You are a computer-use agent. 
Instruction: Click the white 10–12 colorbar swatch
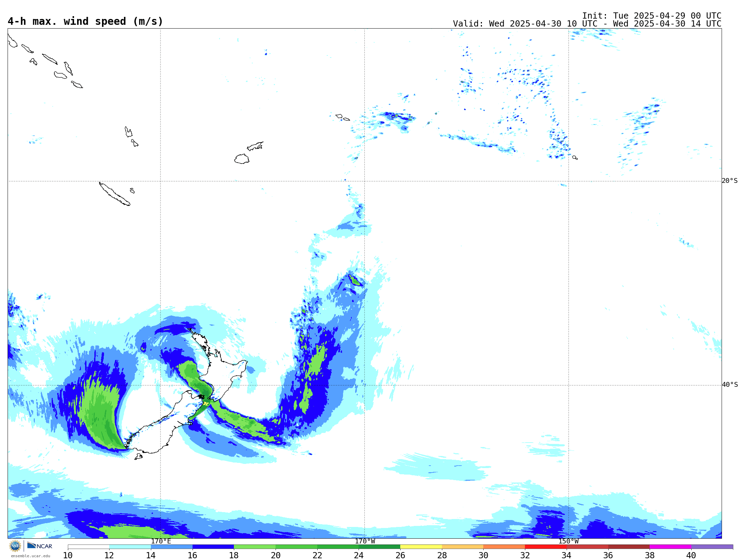tap(89, 547)
